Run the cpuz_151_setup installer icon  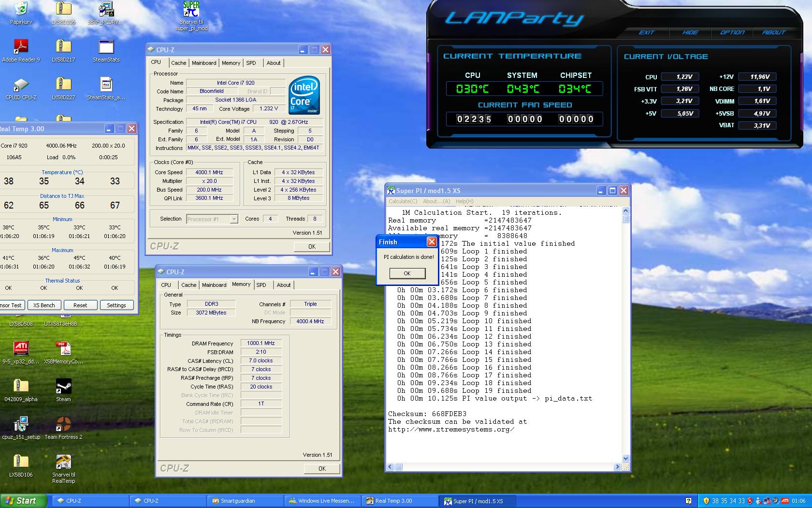(x=21, y=424)
